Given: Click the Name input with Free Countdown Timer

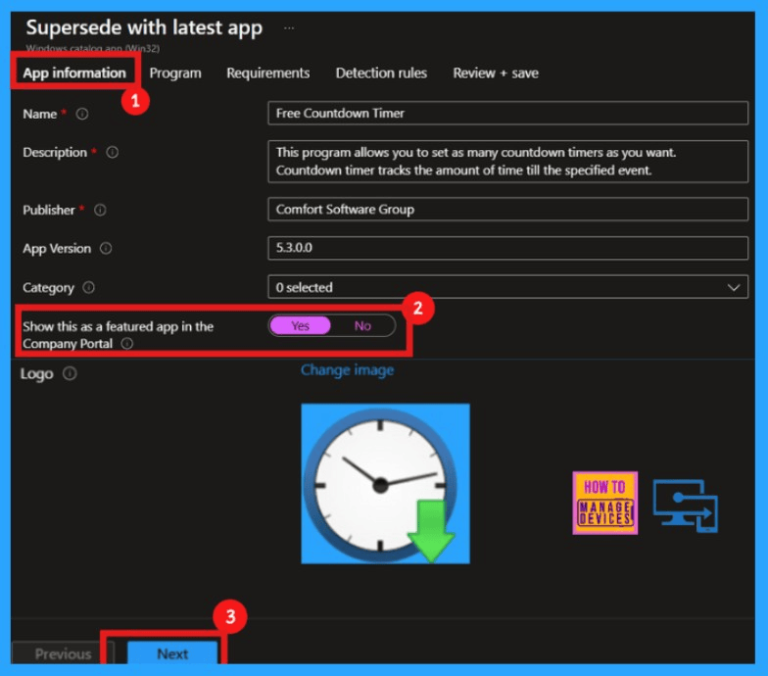Looking at the screenshot, I should tap(508, 113).
